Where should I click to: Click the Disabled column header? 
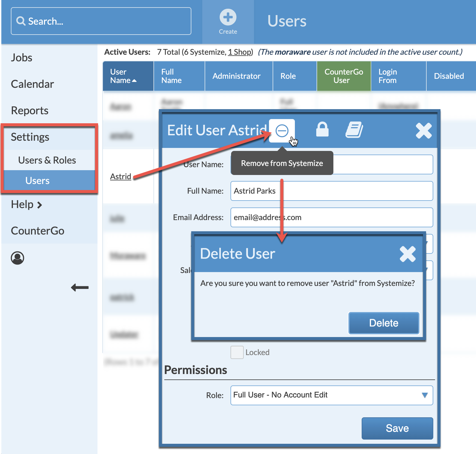451,76
